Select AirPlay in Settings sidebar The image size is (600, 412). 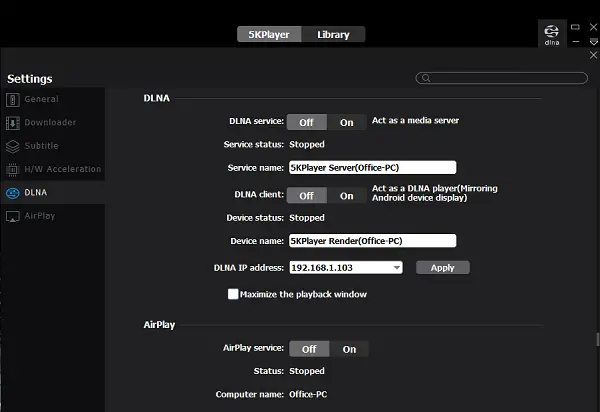point(52,216)
